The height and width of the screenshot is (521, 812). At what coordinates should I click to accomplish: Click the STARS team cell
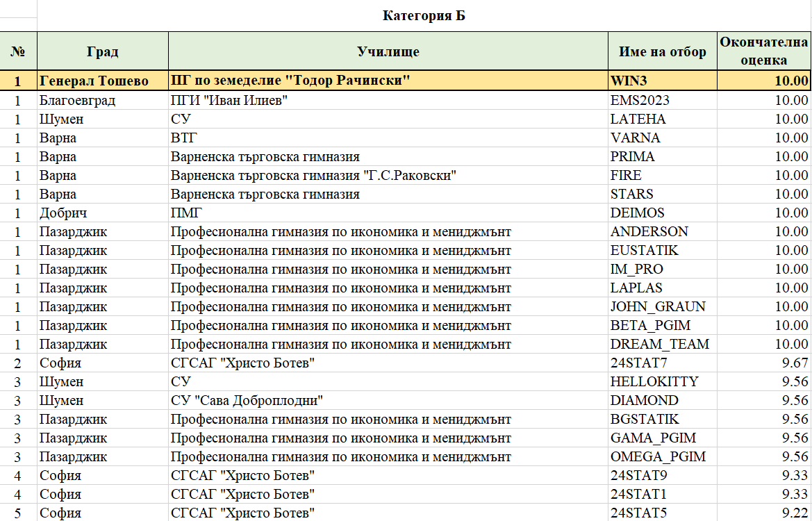coord(663,194)
